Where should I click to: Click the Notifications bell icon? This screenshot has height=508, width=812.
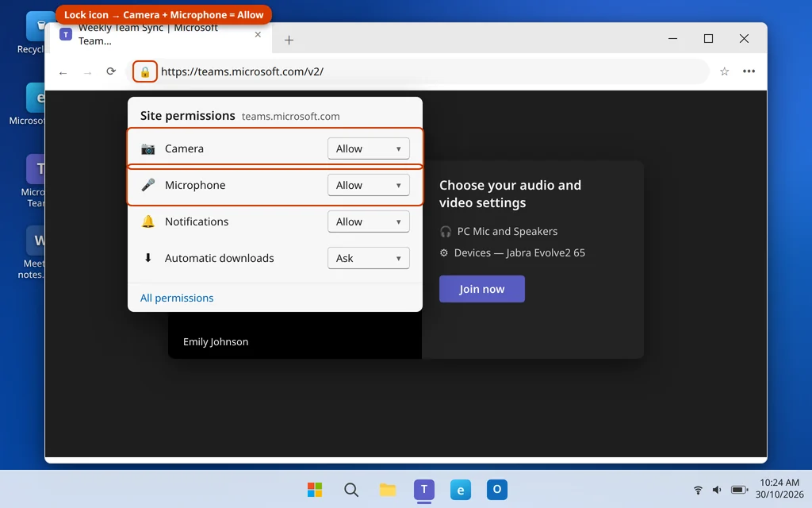tap(148, 221)
